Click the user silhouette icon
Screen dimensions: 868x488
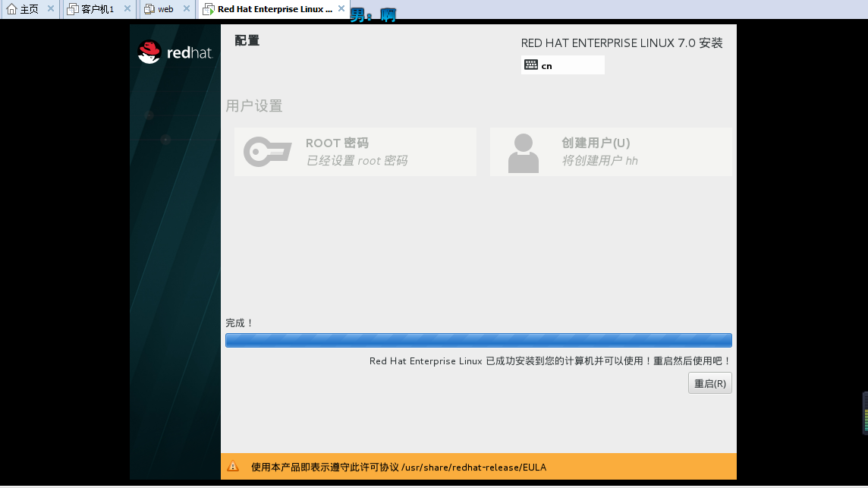coord(523,153)
